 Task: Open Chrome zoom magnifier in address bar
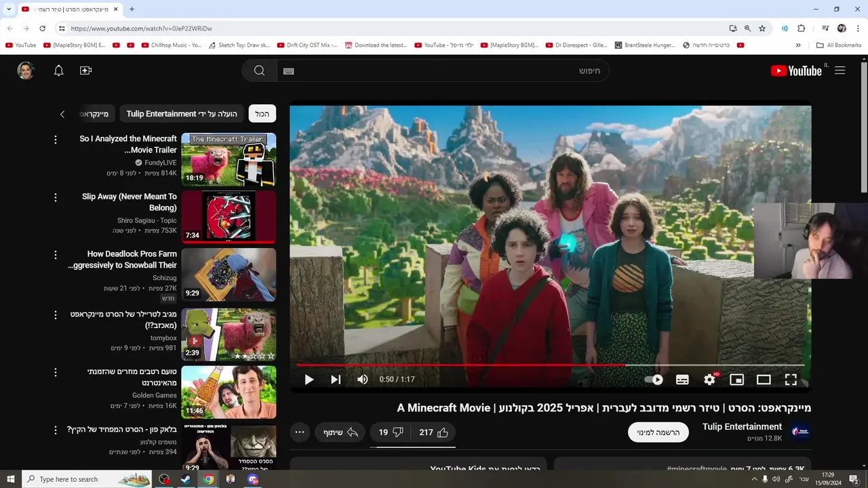click(747, 28)
